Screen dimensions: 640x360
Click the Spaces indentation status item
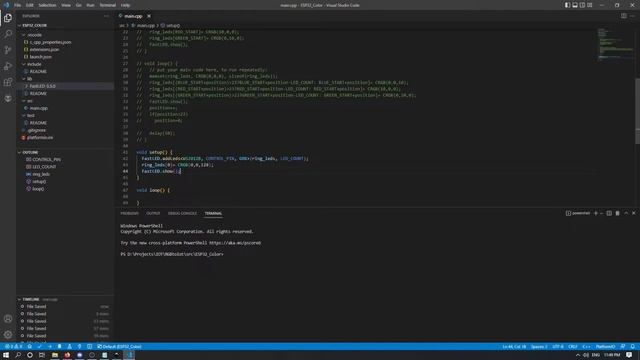[x=539, y=347]
